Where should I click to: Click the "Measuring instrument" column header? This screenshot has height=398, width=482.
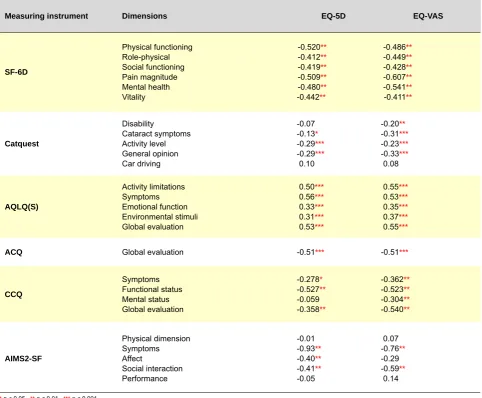point(46,16)
